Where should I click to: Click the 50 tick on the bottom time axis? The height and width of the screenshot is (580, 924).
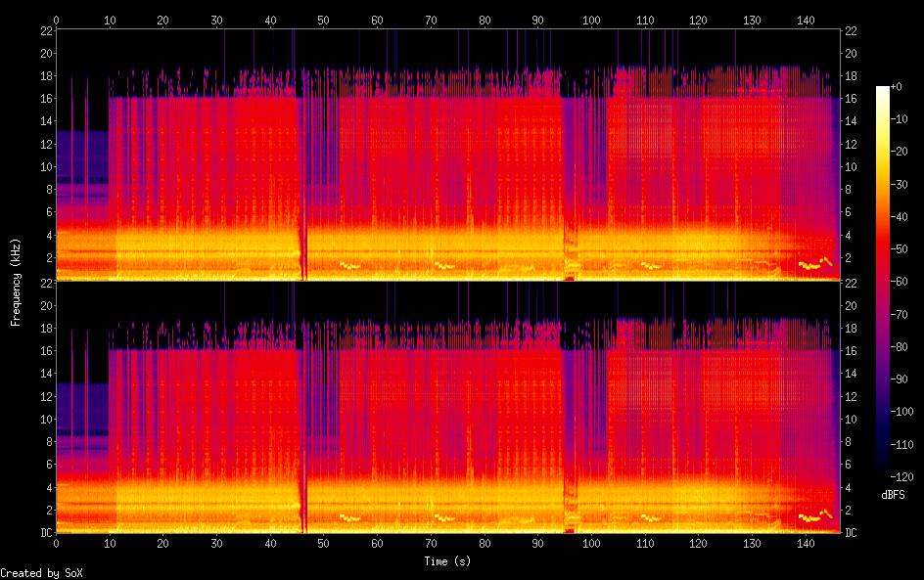pyautogui.click(x=324, y=544)
